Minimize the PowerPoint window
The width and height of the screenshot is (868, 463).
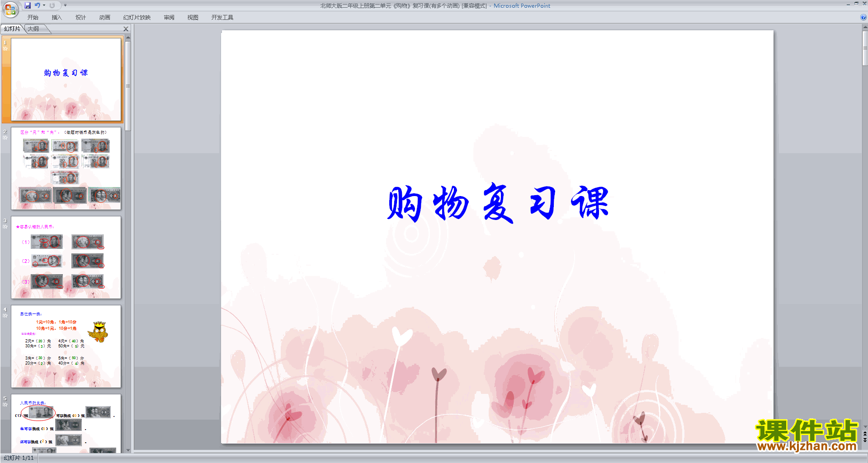(848, 4)
